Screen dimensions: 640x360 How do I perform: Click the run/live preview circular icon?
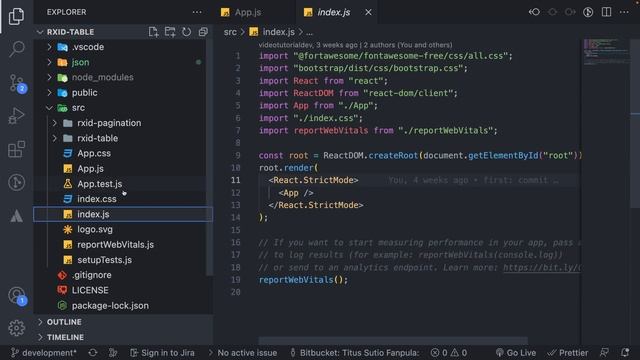coord(588,12)
